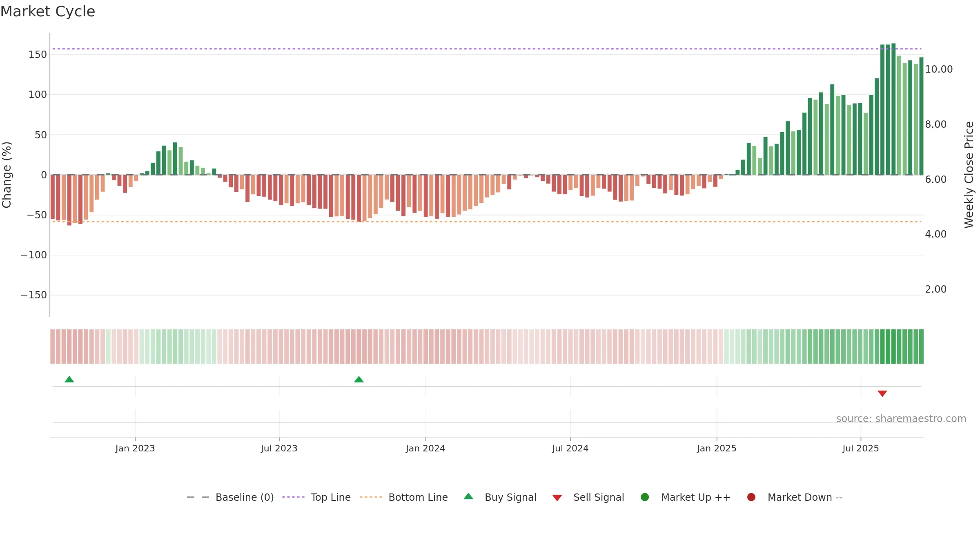
Task: Click the Jan 2025 axis label
Action: click(717, 449)
